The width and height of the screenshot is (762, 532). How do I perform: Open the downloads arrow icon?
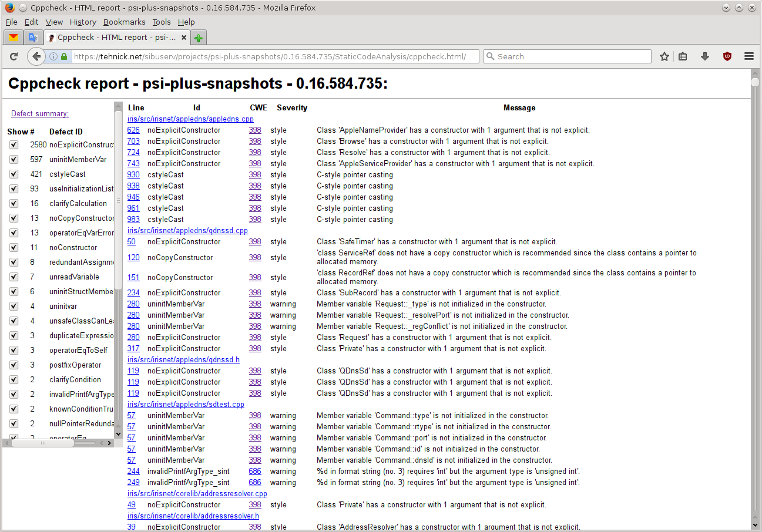[x=705, y=56]
